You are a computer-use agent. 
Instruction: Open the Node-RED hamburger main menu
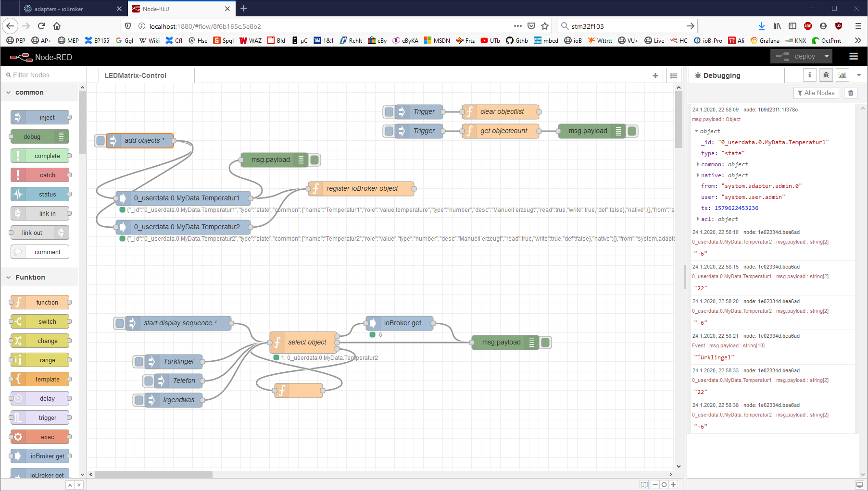853,57
